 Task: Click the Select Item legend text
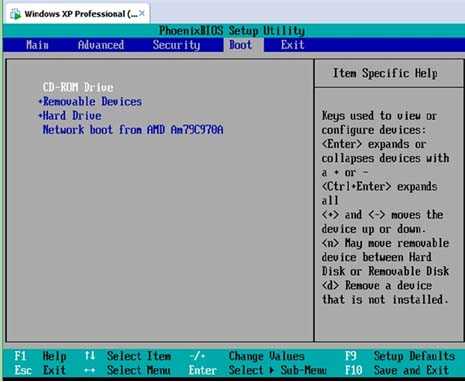tap(139, 356)
